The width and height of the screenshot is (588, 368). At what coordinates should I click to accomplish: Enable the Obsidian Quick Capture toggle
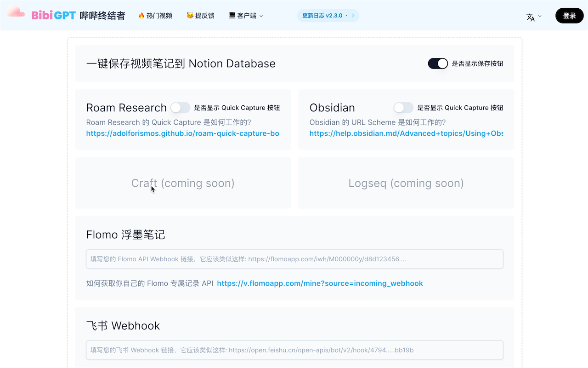(x=403, y=107)
